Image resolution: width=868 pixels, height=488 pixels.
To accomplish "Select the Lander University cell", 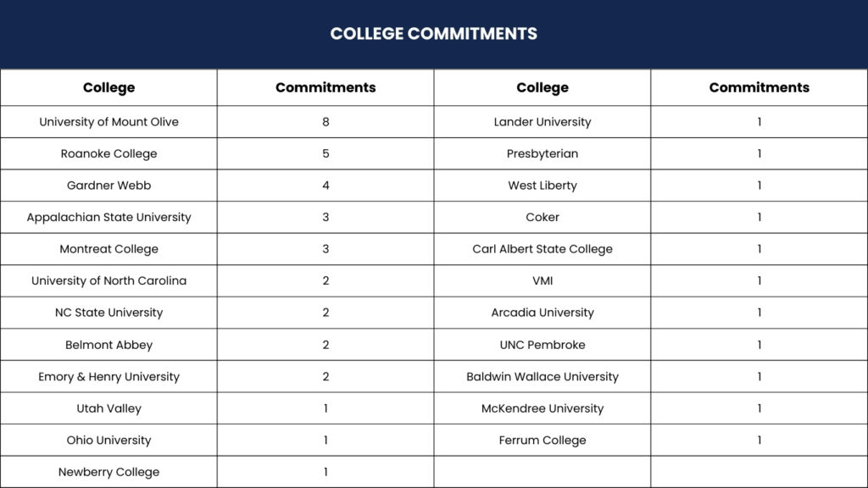I will (542, 122).
